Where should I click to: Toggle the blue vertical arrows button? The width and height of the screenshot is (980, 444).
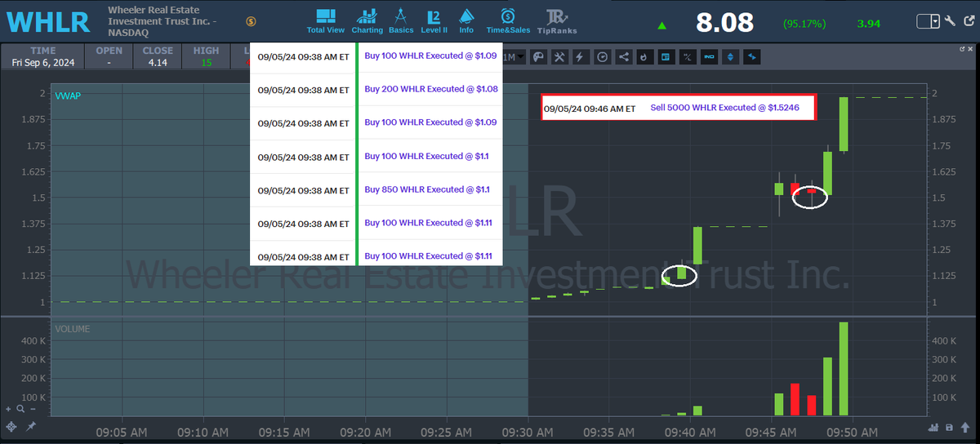730,57
